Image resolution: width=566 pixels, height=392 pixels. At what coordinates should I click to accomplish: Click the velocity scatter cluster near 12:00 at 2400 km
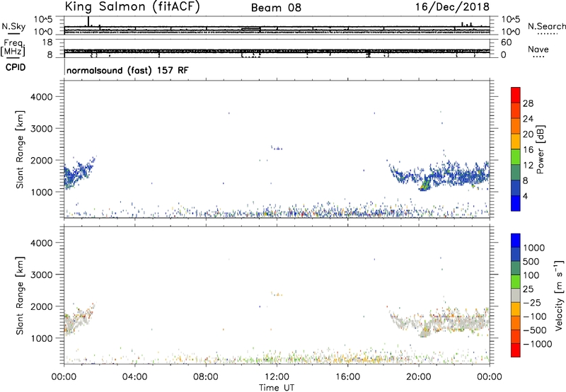(277, 294)
